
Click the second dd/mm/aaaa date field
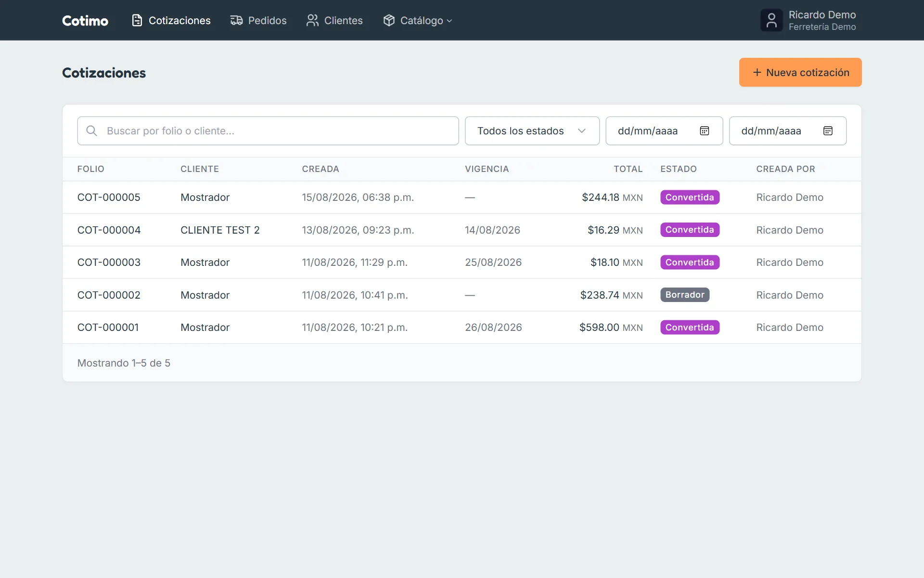coord(788,131)
